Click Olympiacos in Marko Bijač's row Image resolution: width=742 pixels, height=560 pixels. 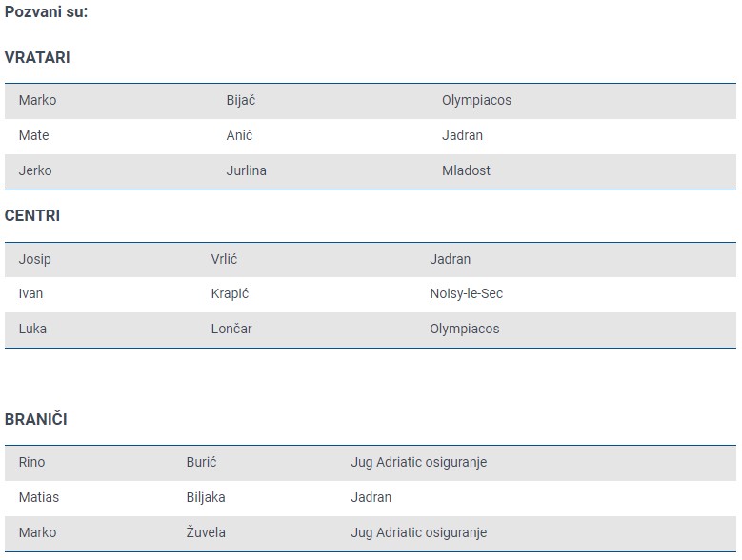click(476, 100)
